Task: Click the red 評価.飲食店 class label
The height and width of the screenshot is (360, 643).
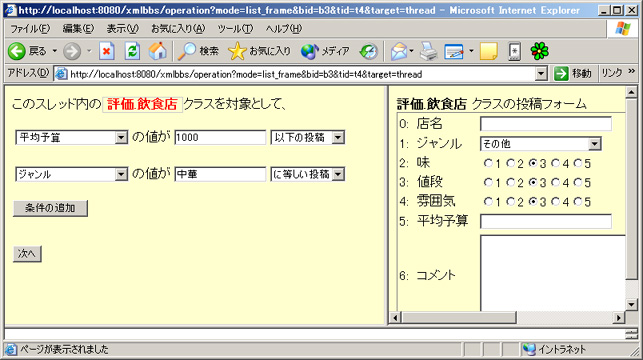Action: pyautogui.click(x=142, y=104)
